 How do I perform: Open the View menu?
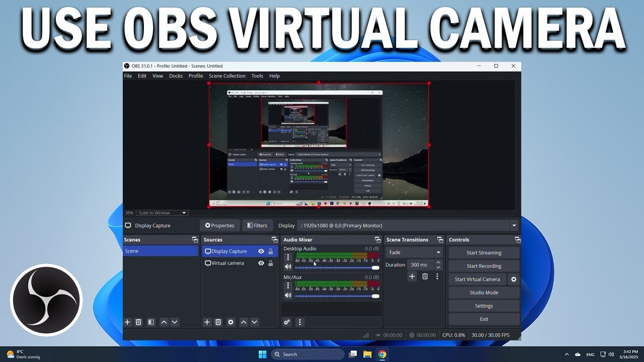coord(158,76)
